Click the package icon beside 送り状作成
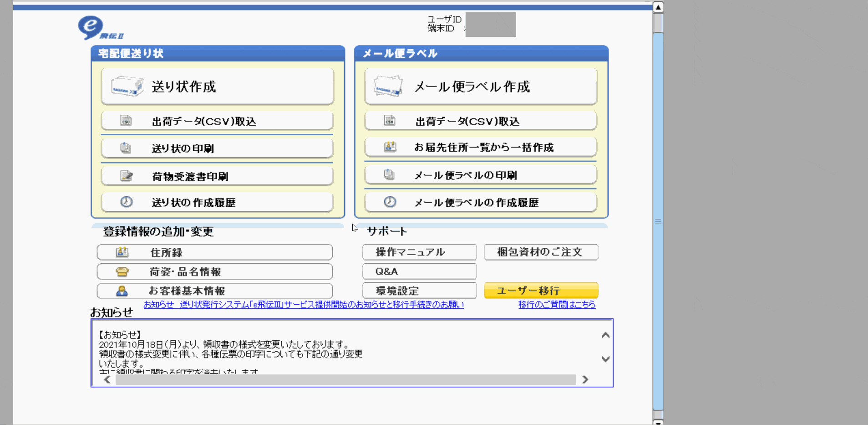This screenshot has height=425, width=868. 127,87
